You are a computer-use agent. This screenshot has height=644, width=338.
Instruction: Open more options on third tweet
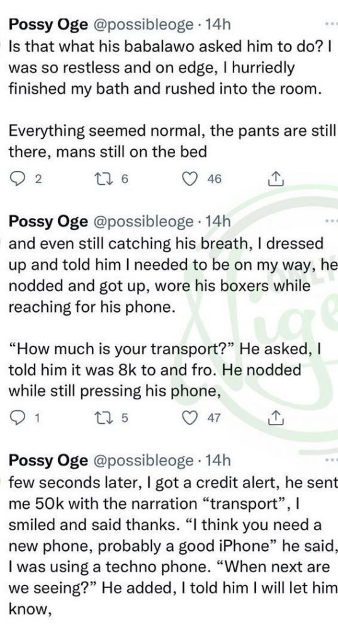(x=330, y=460)
